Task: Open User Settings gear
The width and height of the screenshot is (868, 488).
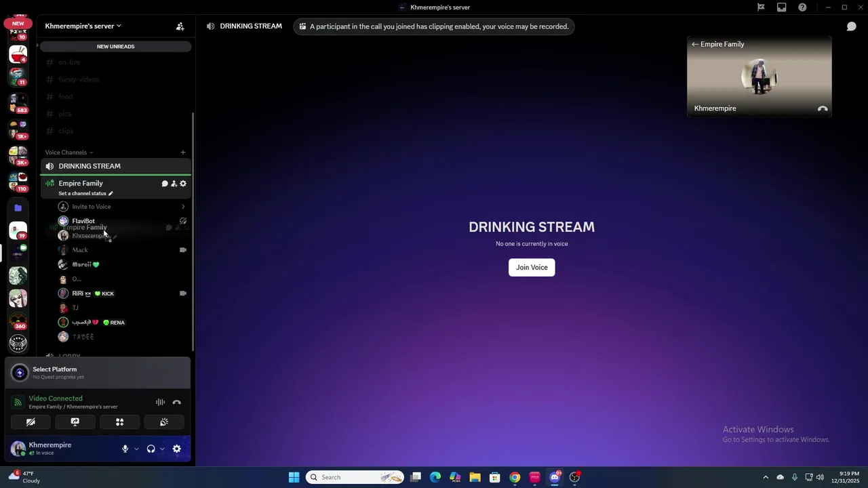Action: coord(177,449)
